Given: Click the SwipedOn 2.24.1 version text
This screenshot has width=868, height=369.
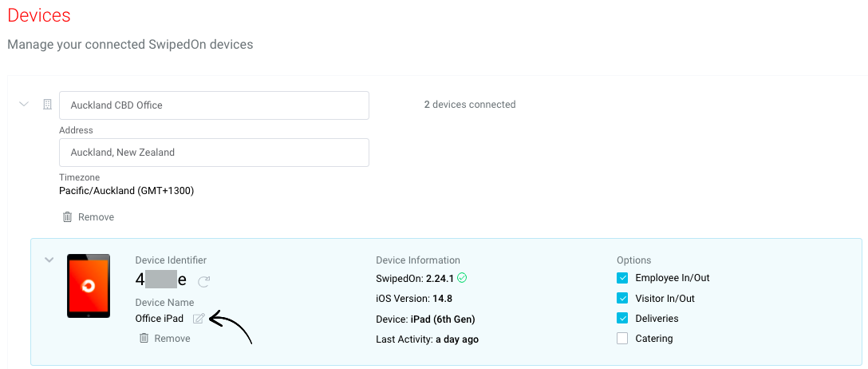Looking at the screenshot, I should 415,278.
